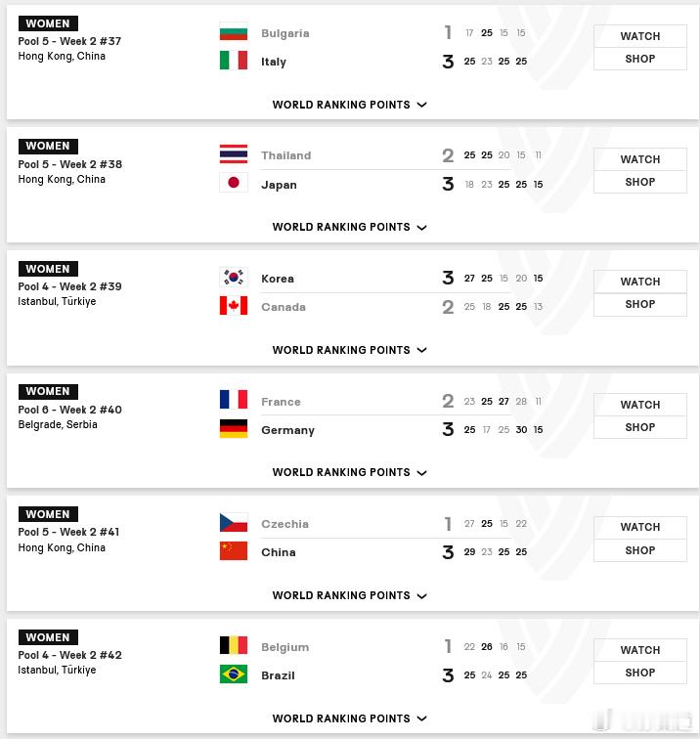Click the Korea flag icon
The width and height of the screenshot is (700, 739).
[234, 278]
